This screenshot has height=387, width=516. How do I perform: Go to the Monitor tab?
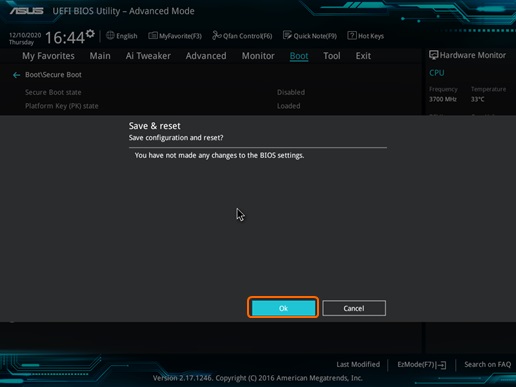[258, 56]
